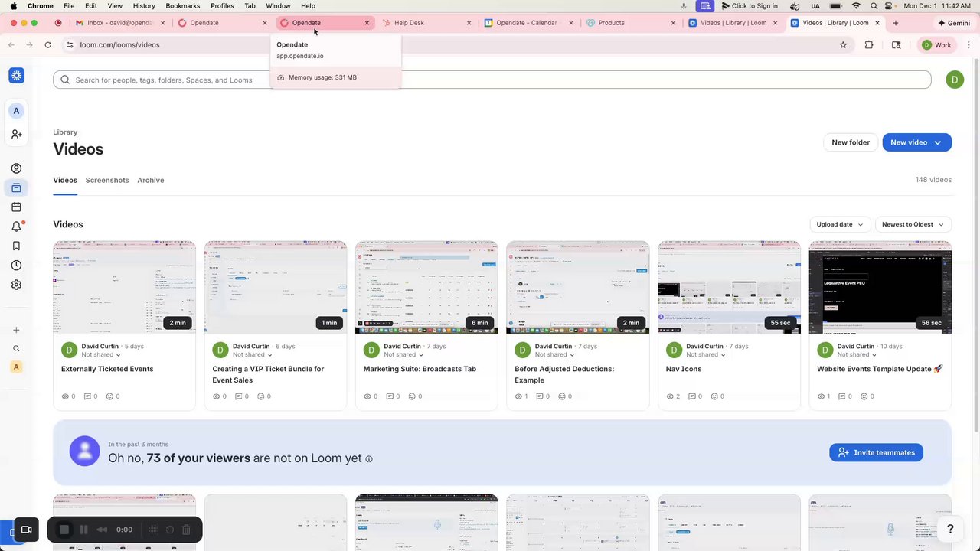Open Upload date dropdown
This screenshot has height=551, width=980.
click(x=840, y=224)
